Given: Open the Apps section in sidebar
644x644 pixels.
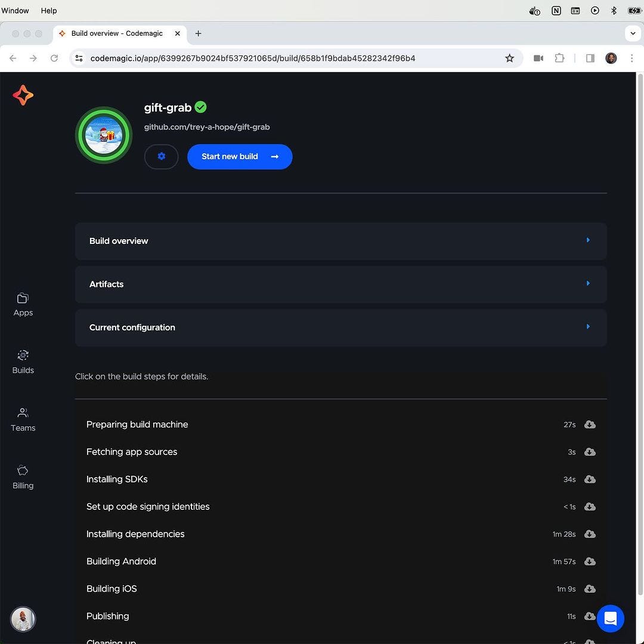Looking at the screenshot, I should pyautogui.click(x=23, y=305).
